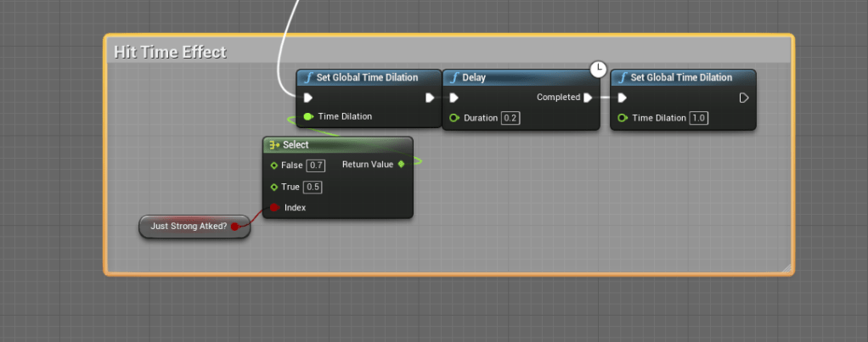This screenshot has width=868, height=342.
Task: Click the Delay node's exec input pin
Action: point(454,98)
